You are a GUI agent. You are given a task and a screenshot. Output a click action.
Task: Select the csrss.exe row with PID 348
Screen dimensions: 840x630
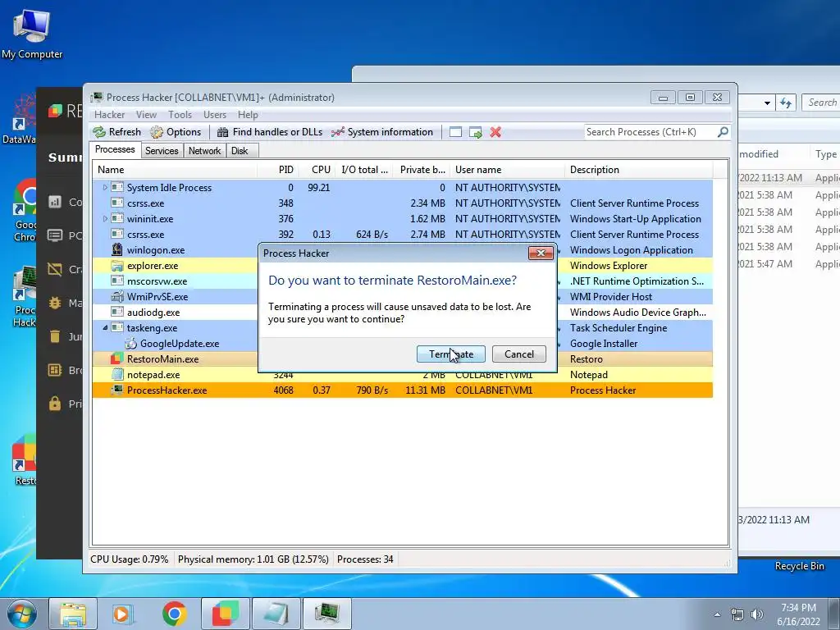402,203
